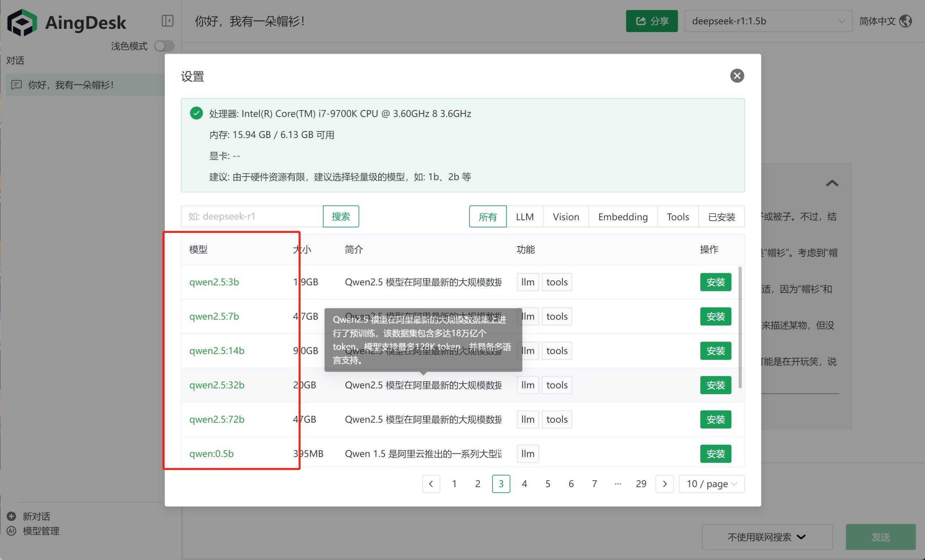Collapse sidebar with panel toggle icon

[x=167, y=21]
